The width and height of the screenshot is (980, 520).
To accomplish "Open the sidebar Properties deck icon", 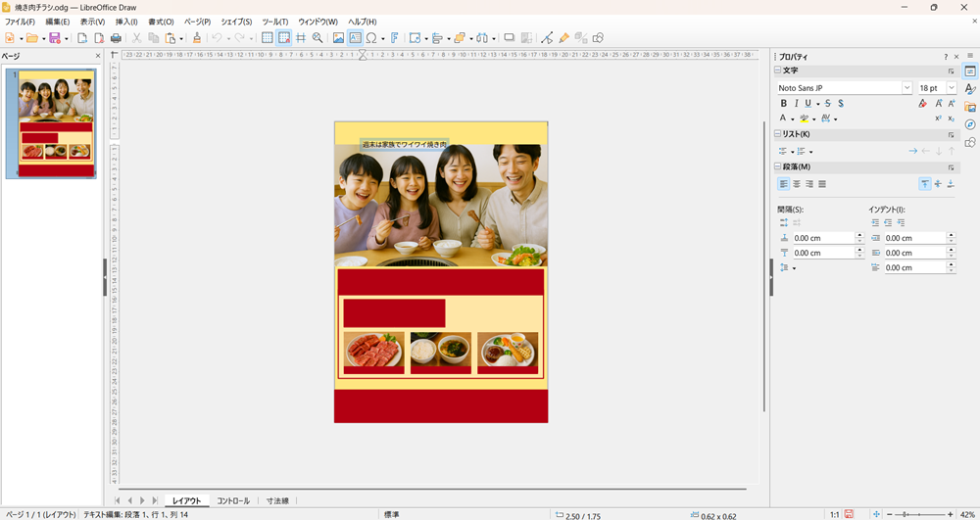I will pyautogui.click(x=970, y=71).
